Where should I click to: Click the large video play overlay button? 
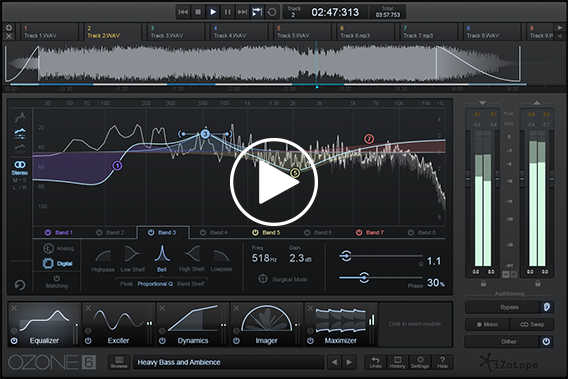(274, 182)
